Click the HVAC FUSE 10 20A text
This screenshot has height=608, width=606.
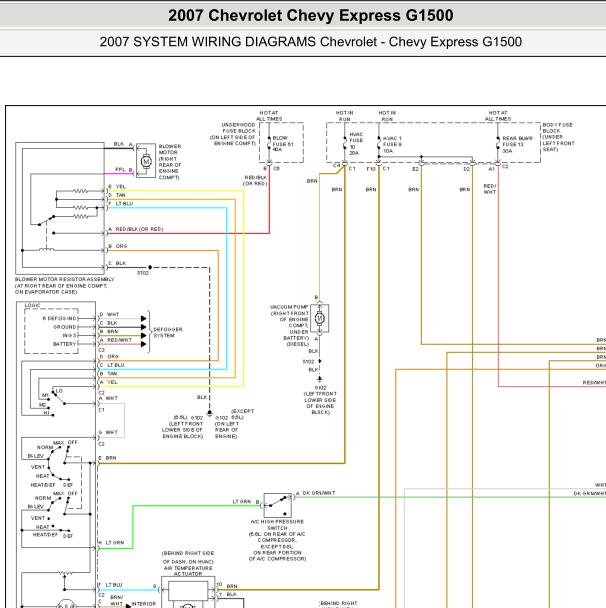(356, 144)
